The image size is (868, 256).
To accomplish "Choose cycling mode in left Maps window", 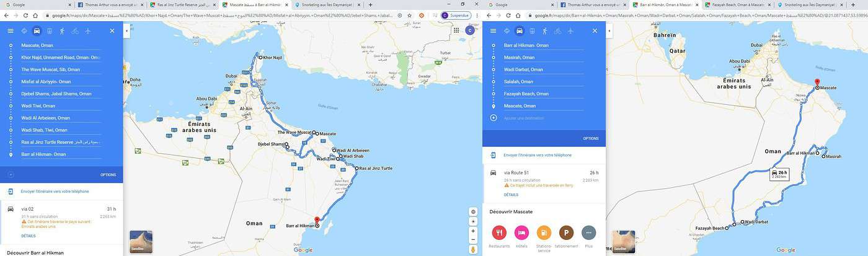I will [x=75, y=30].
